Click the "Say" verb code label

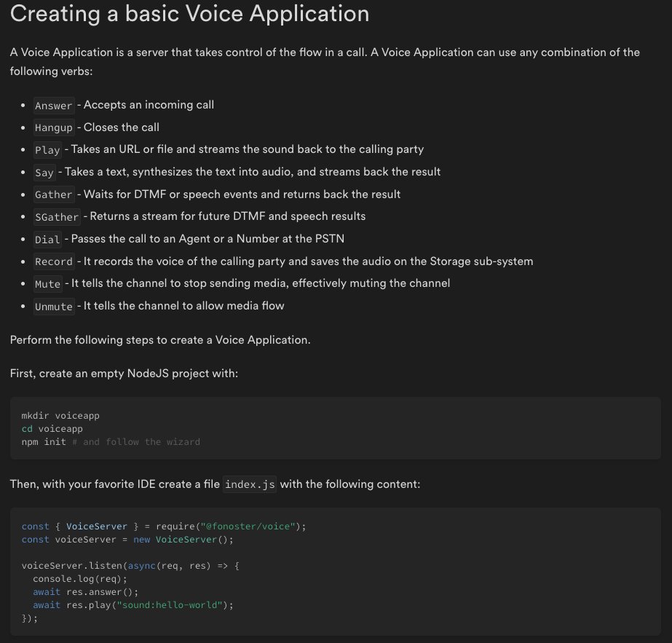(x=44, y=173)
